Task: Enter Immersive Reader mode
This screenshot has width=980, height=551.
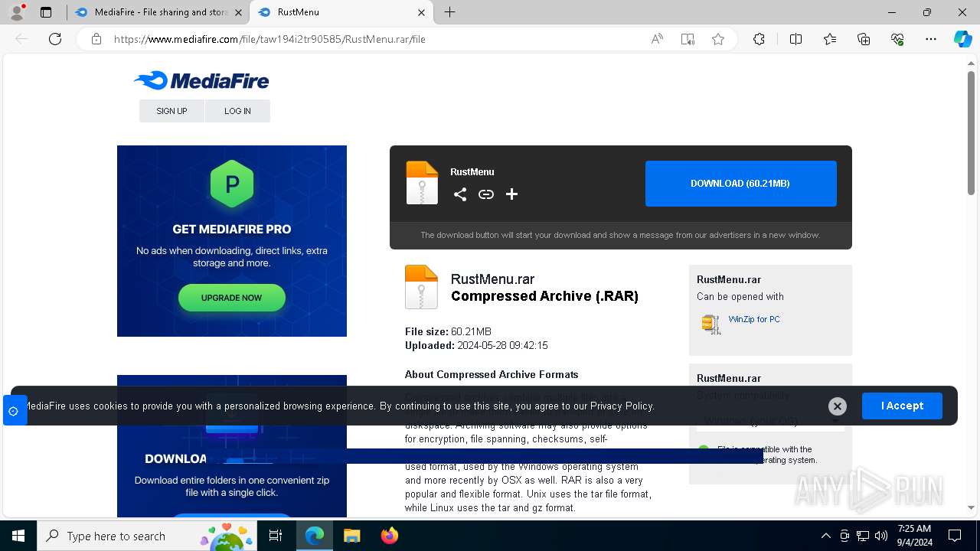Action: [688, 39]
